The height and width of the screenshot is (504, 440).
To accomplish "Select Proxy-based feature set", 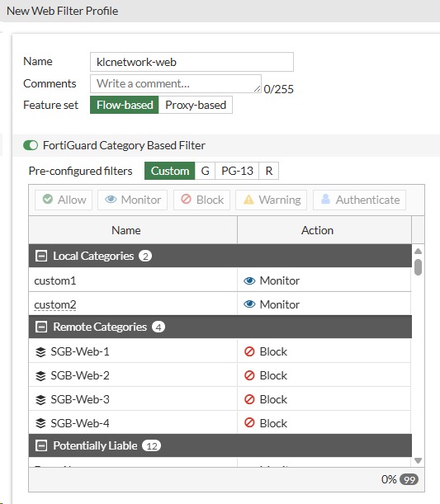I will (x=196, y=105).
